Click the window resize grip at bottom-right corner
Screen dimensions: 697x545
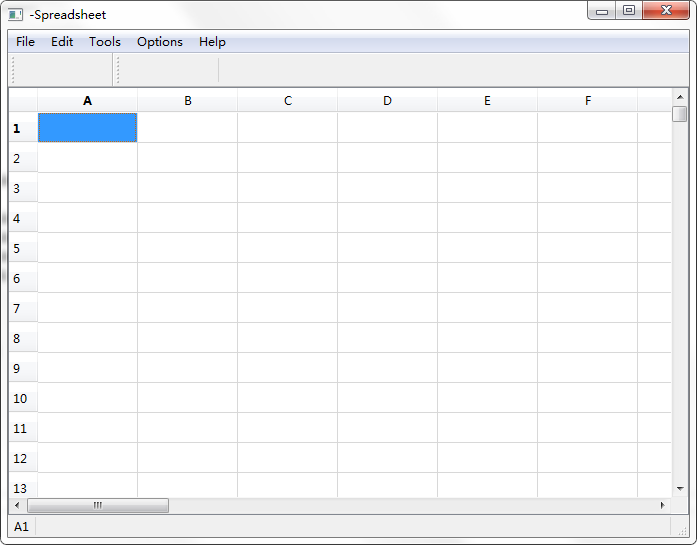(x=681, y=529)
